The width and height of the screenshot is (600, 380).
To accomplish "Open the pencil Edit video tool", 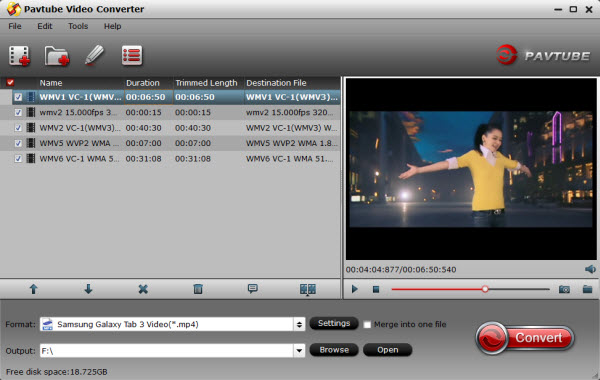I will point(94,55).
